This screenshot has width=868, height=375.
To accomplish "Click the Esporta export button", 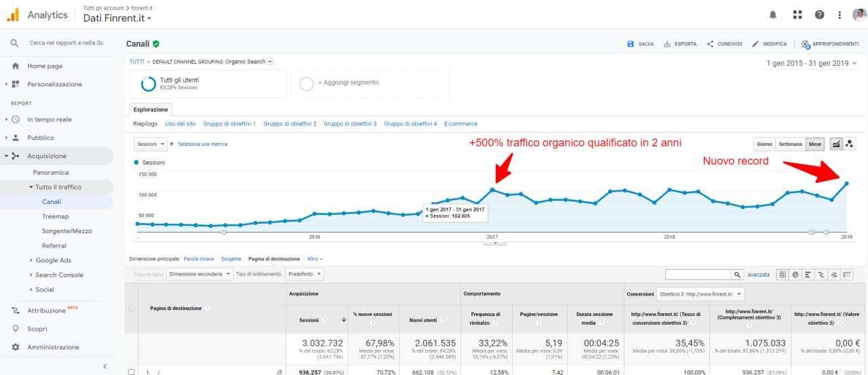I will 679,44.
